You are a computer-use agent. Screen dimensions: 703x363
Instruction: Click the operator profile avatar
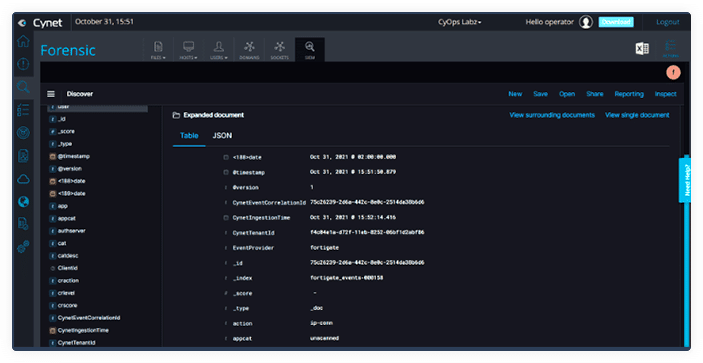pyautogui.click(x=586, y=22)
